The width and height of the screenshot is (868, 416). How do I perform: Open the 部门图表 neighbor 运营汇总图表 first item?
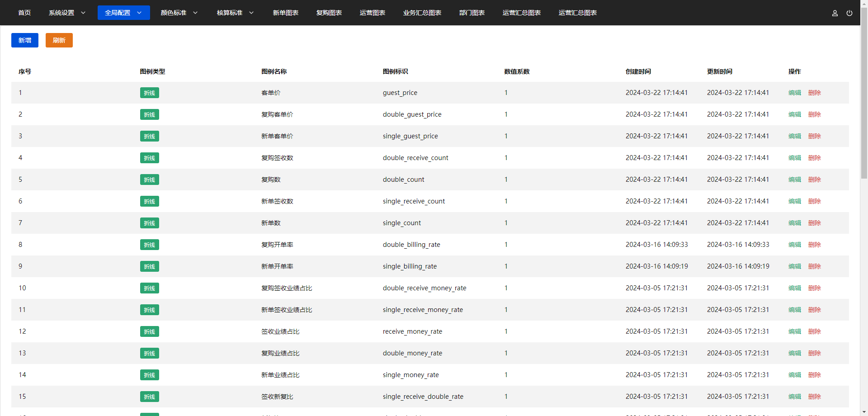point(522,13)
